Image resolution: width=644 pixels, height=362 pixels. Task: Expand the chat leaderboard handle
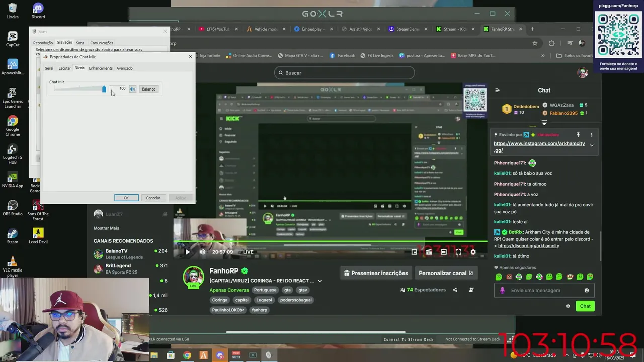(544, 122)
